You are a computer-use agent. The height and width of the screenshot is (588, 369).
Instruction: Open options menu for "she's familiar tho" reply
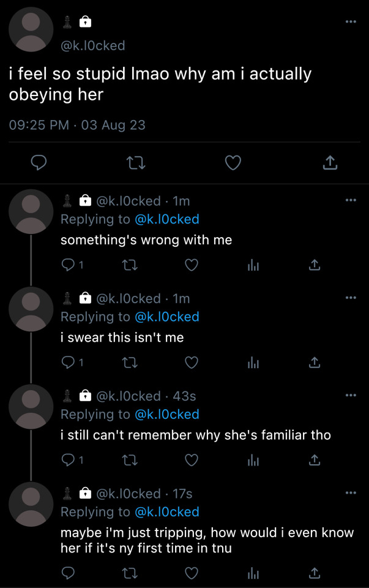click(350, 395)
